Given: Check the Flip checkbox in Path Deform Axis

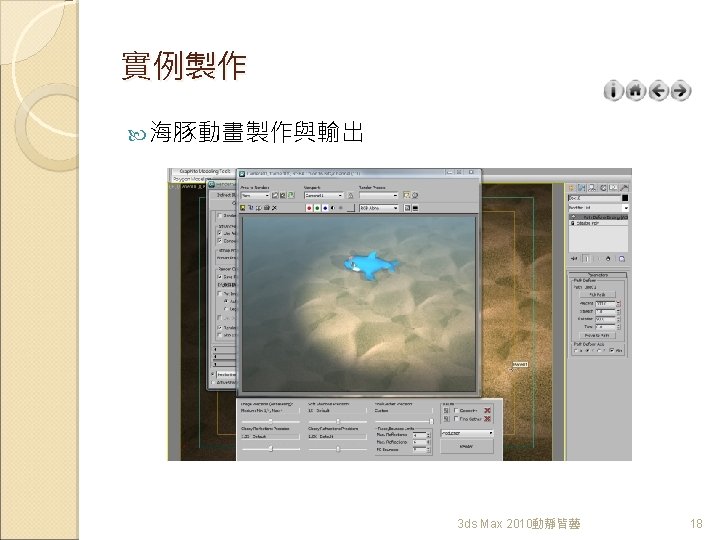Looking at the screenshot, I should click(x=612, y=350).
